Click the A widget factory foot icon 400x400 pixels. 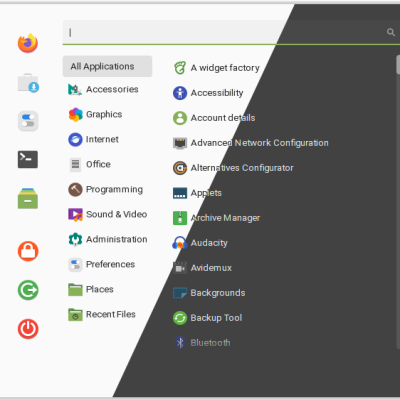point(180,68)
